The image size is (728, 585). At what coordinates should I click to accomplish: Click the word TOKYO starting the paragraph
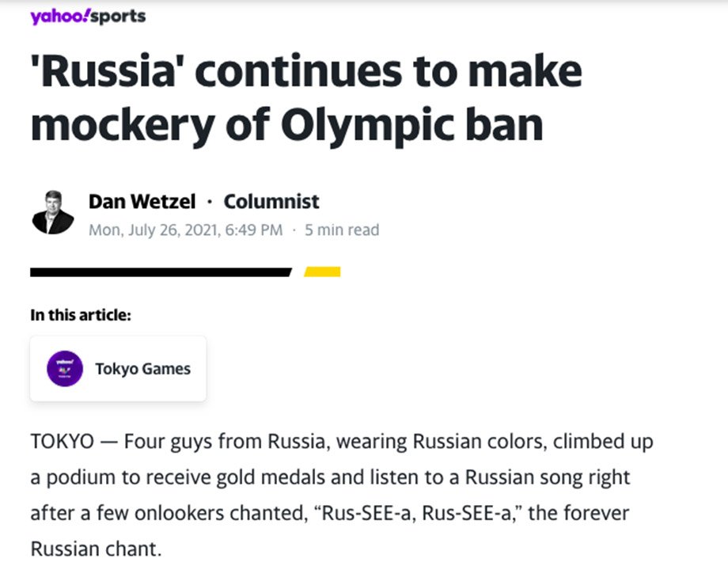coord(63,442)
